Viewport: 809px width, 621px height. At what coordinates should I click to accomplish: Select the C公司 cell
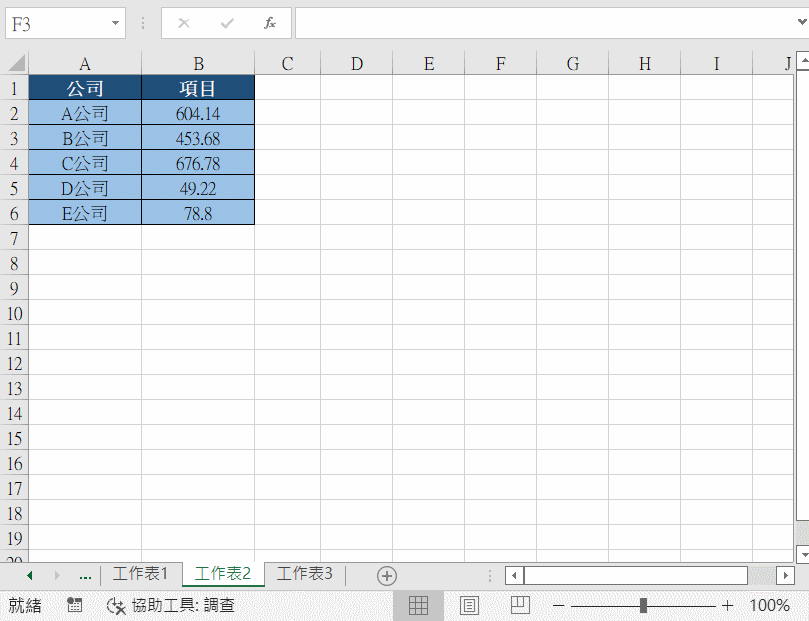coord(85,162)
